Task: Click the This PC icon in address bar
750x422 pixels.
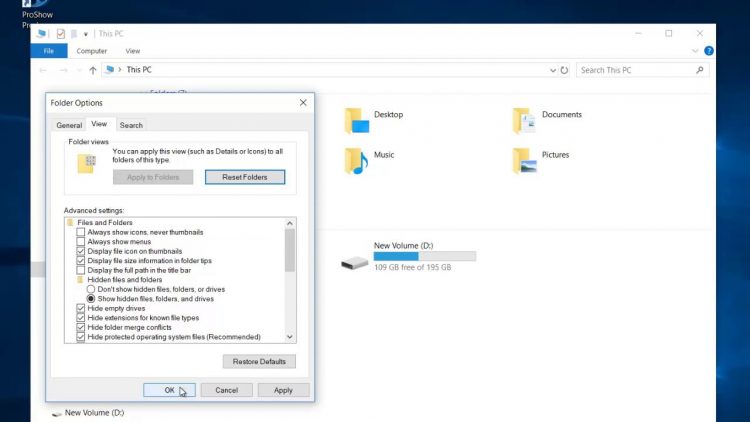Action: (110, 70)
